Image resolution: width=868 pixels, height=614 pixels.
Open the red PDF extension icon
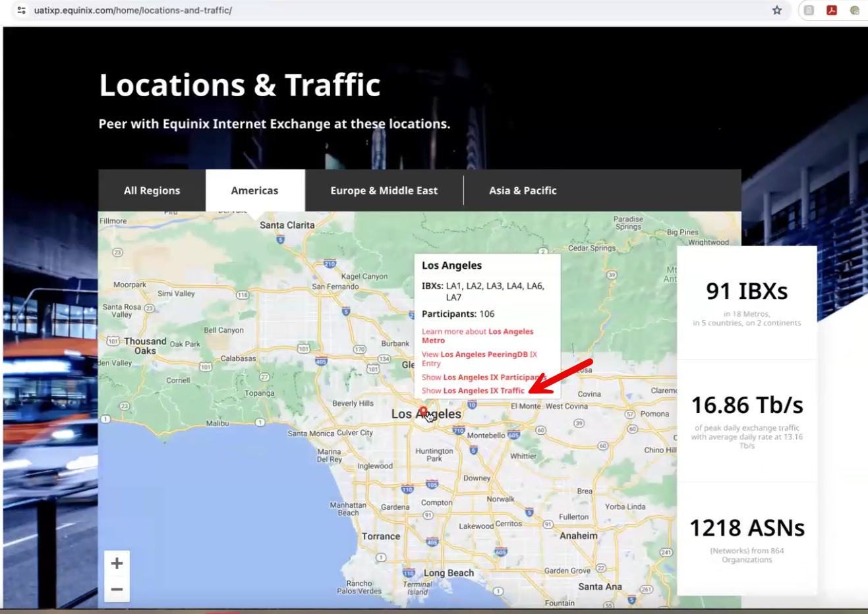832,10
